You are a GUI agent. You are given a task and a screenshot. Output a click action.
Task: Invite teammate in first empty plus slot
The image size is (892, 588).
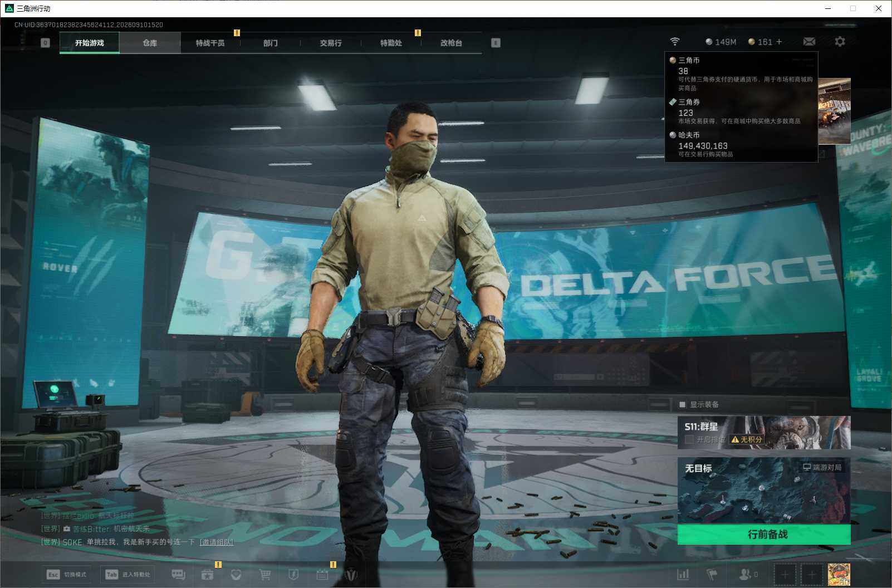(785, 574)
